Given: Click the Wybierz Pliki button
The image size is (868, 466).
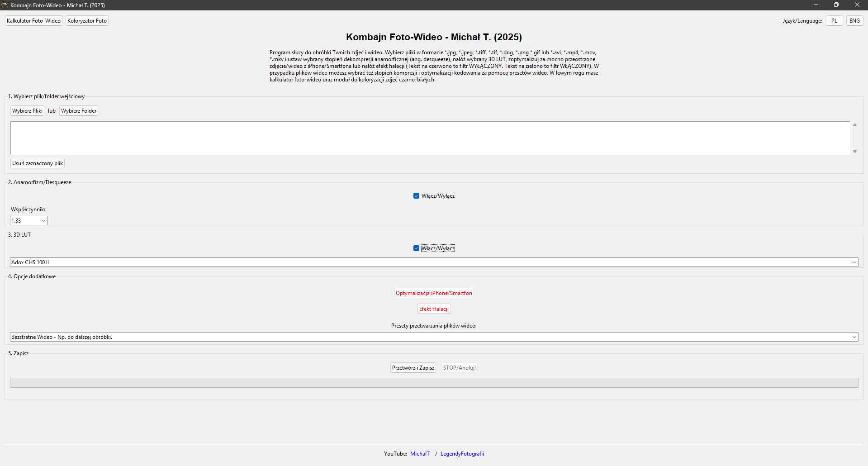Looking at the screenshot, I should pos(27,110).
